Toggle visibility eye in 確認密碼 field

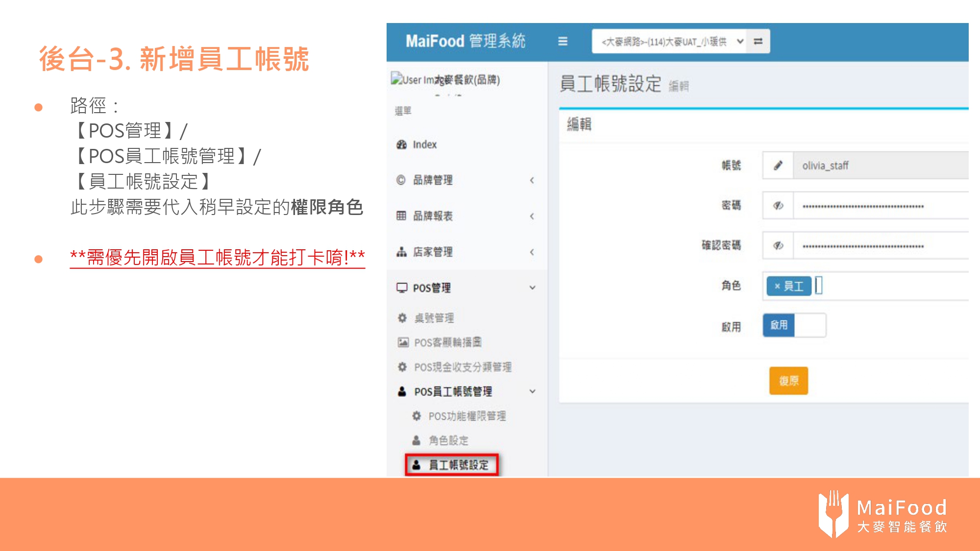click(x=778, y=245)
